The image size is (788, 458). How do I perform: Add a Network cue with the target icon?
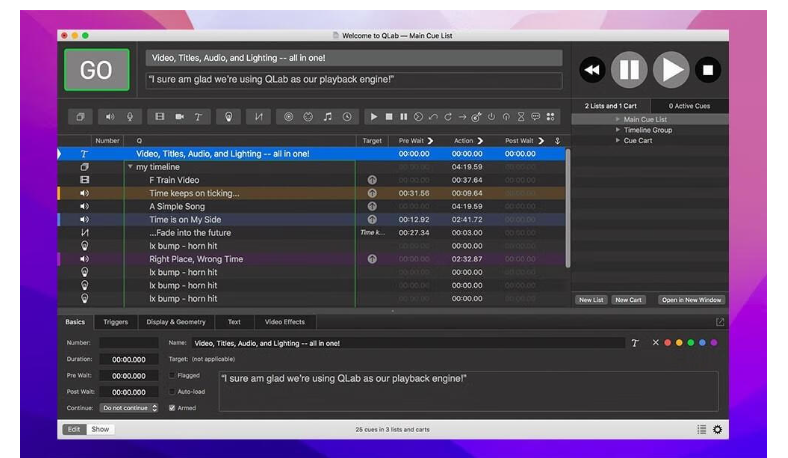pos(288,117)
